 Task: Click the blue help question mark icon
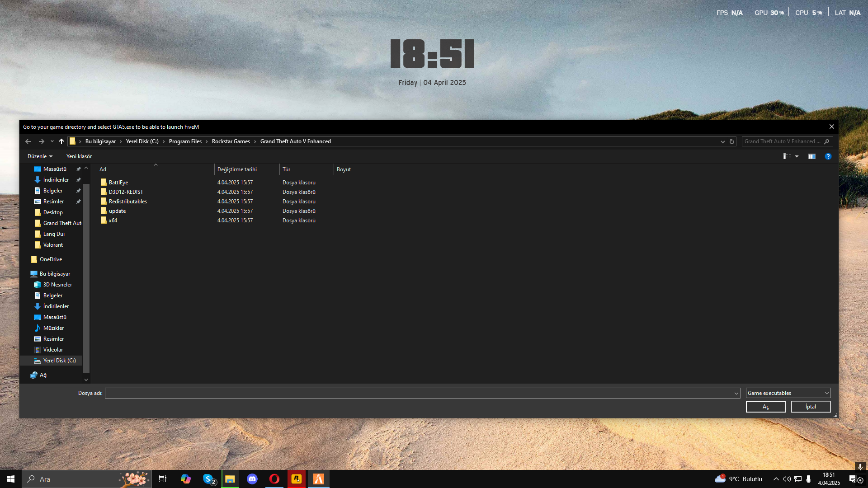[x=828, y=156]
